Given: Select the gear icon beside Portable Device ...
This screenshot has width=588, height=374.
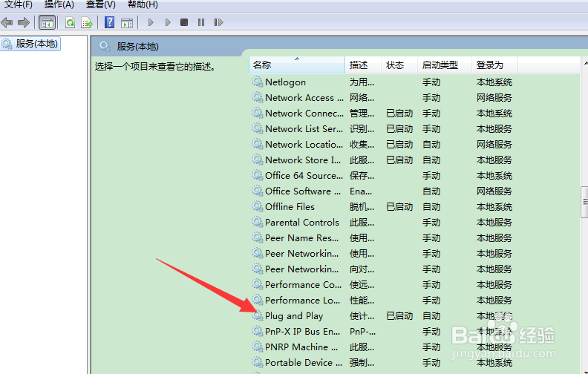Looking at the screenshot, I should 257,362.
